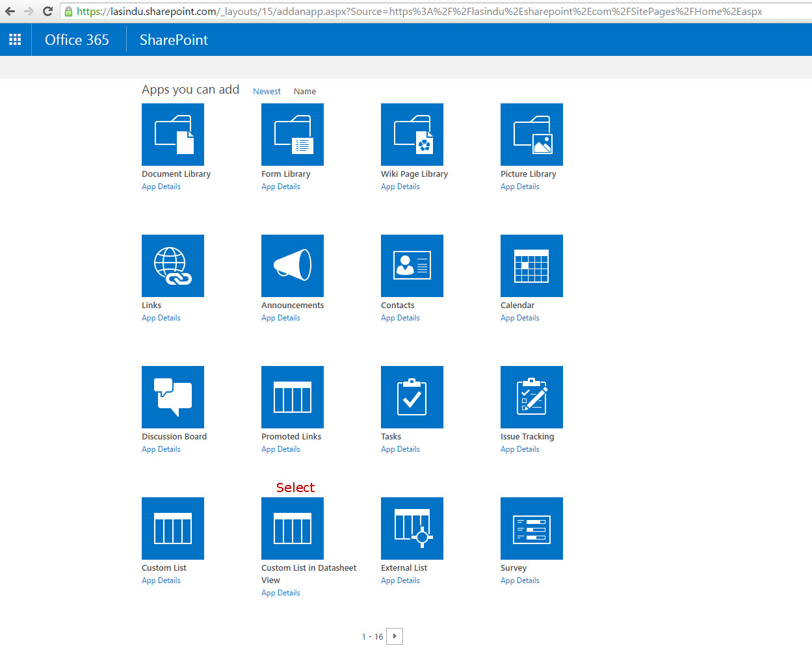View App Details for Wiki Page Library

pyautogui.click(x=400, y=187)
